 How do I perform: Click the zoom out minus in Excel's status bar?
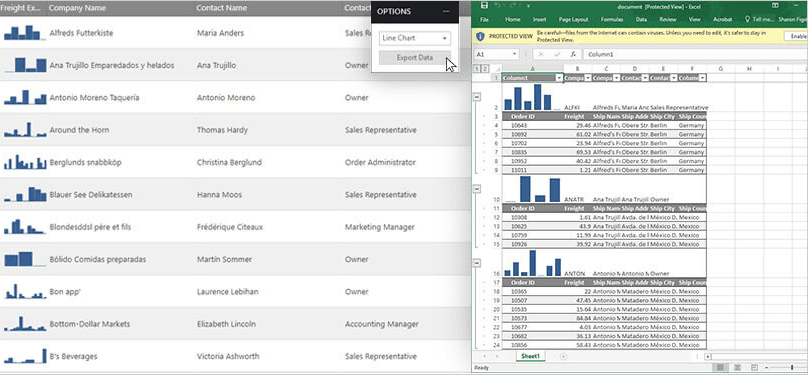click(767, 367)
